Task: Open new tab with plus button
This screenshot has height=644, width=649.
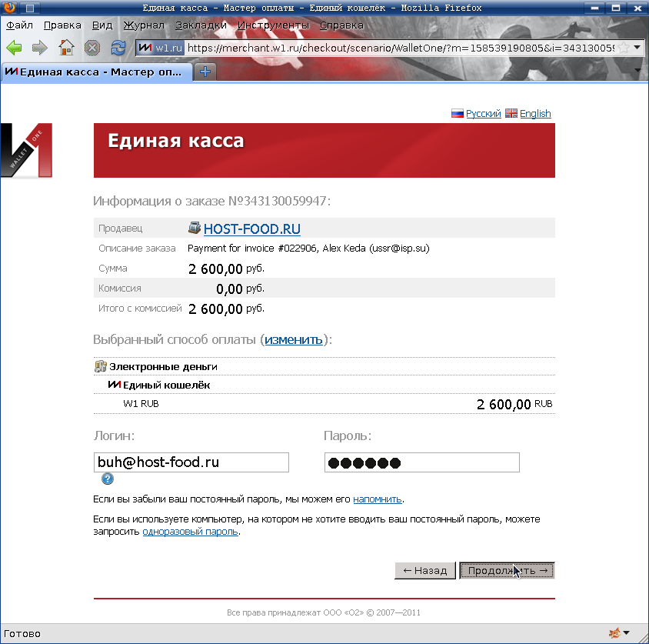Action: point(205,72)
